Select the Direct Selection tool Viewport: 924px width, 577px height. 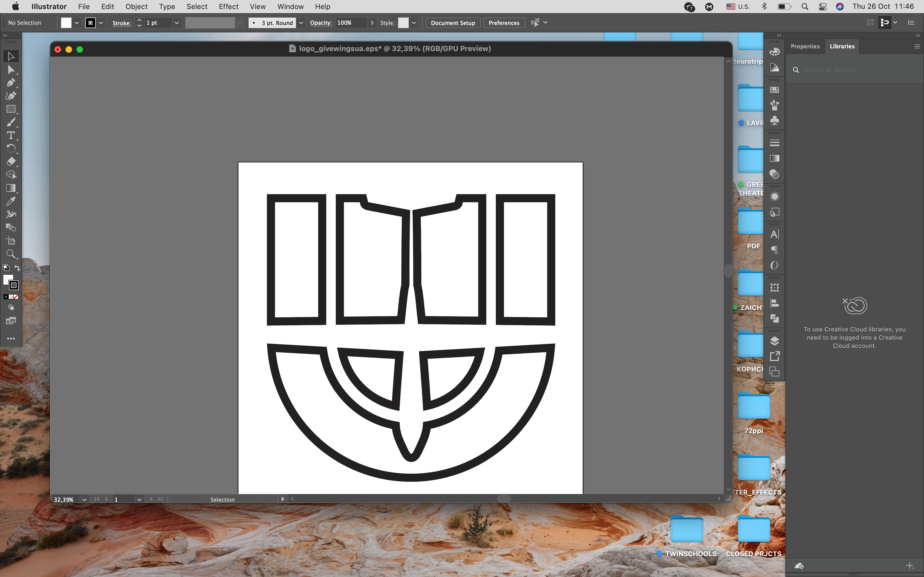(x=11, y=70)
